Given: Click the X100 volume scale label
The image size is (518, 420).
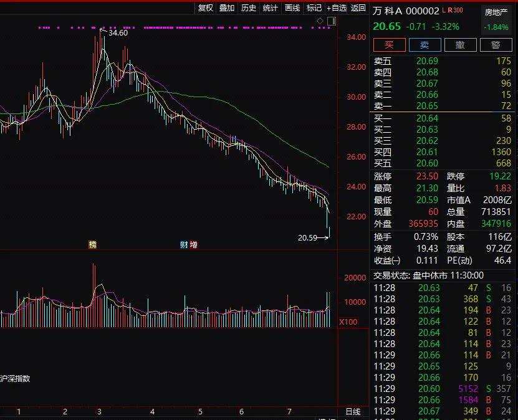Looking at the screenshot, I should [x=348, y=322].
